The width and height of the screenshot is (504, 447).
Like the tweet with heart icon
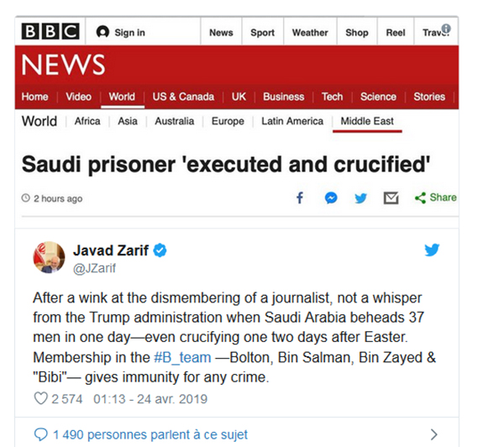[x=39, y=399]
